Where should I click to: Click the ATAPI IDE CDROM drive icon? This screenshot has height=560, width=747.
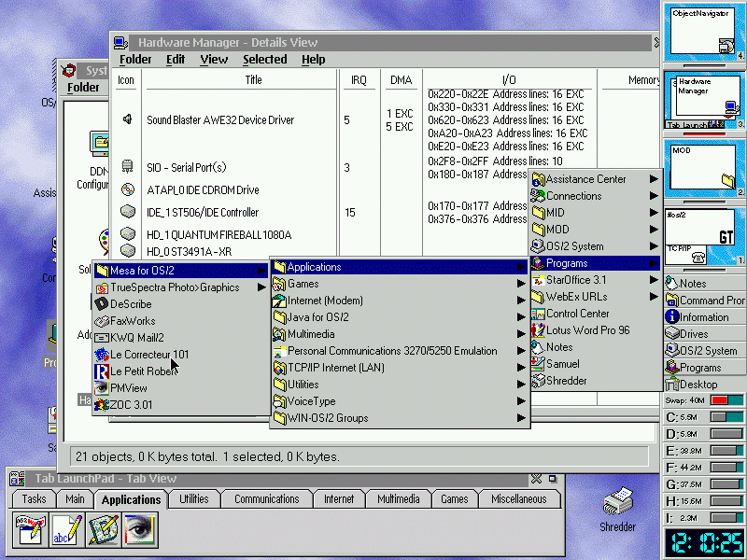[127, 189]
